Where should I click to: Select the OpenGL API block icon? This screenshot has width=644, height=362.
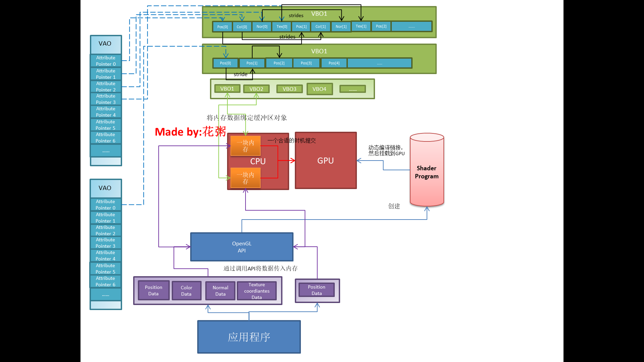click(x=241, y=247)
